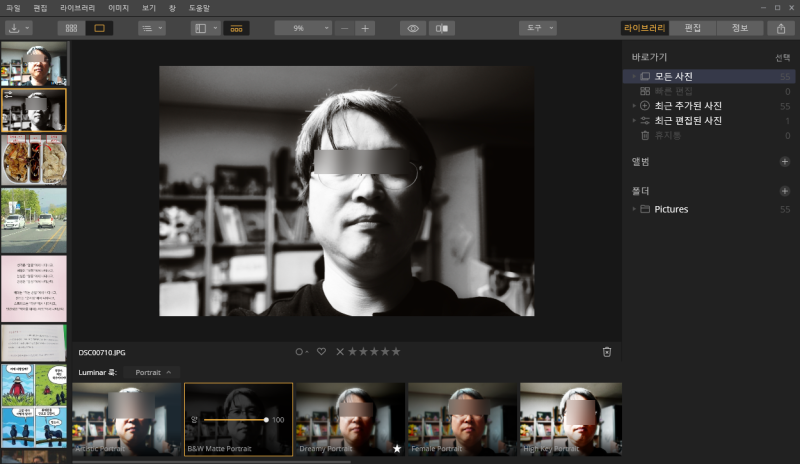Open the Portrait looks category dropdown
This screenshot has width=800, height=464.
(153, 373)
